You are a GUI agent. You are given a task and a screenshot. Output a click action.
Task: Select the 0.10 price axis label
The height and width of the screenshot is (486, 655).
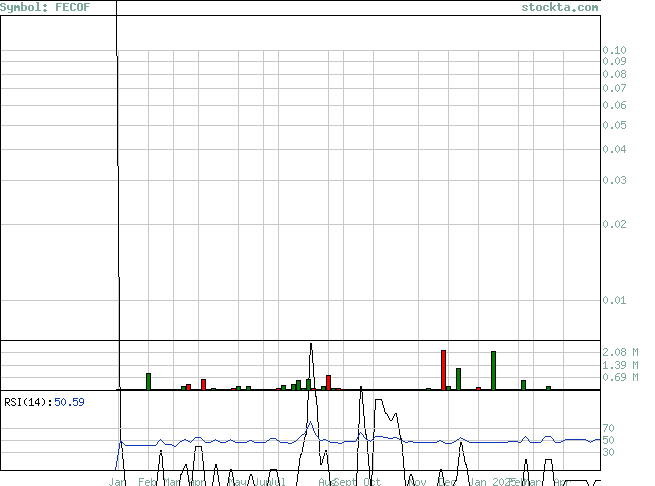pos(614,50)
